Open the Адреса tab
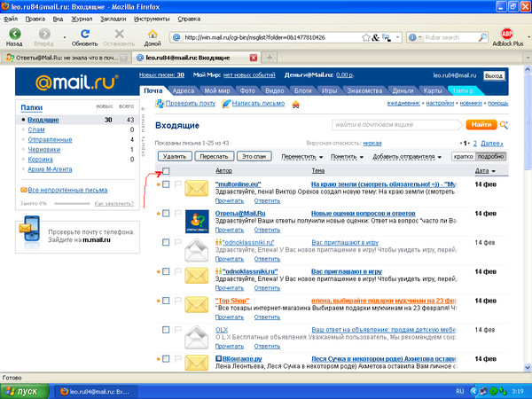 [x=184, y=90]
